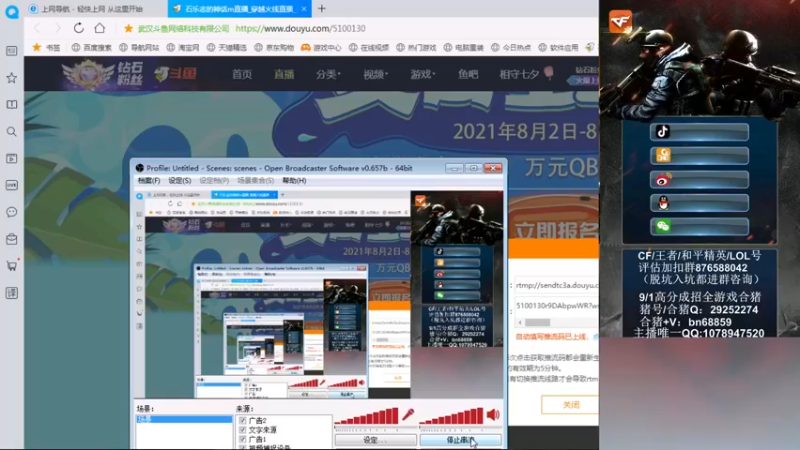This screenshot has width=800, height=450.
Task: Toggle the 广告1 source checkbox
Action: (242, 439)
